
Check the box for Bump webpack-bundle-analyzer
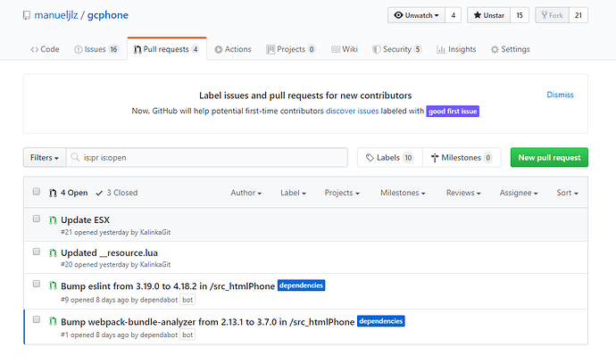(x=37, y=319)
